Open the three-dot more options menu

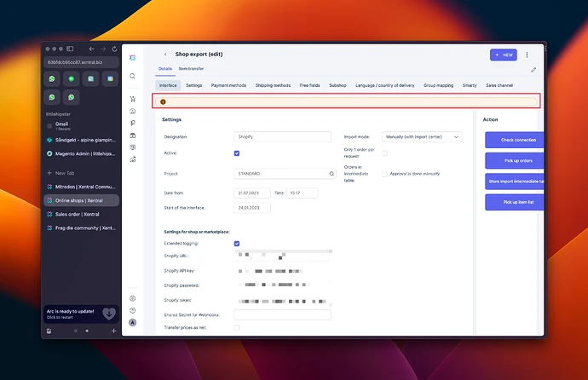pos(527,55)
